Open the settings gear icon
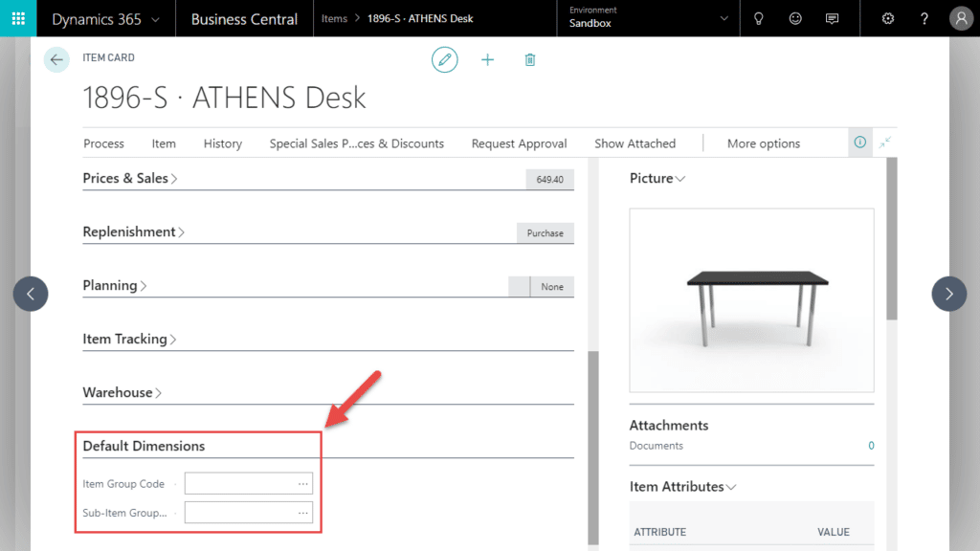This screenshot has width=980, height=551. coord(887,17)
